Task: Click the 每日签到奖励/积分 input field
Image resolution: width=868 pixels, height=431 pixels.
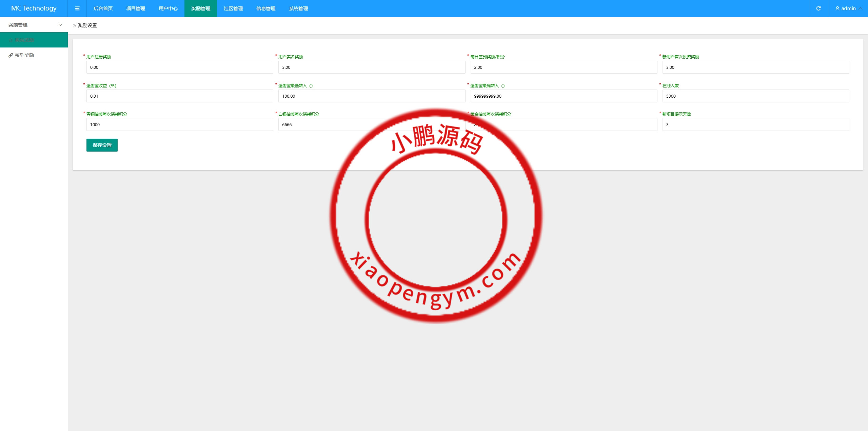Action: click(564, 67)
